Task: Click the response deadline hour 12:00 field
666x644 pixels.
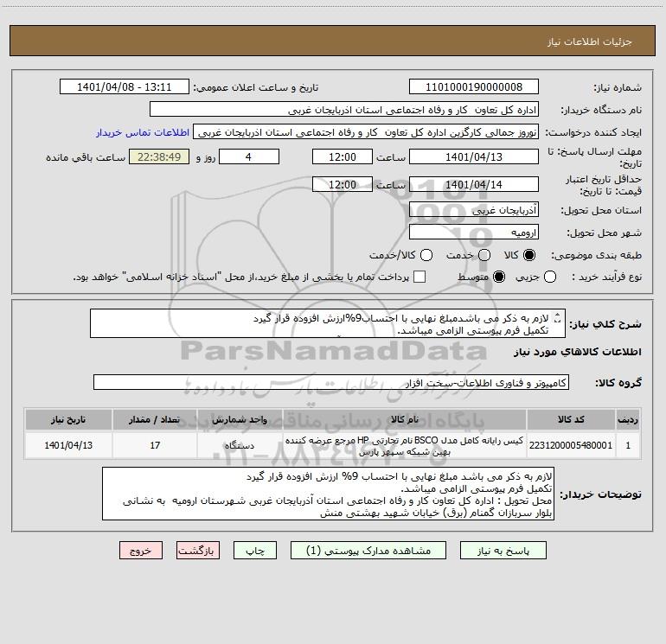Action: (343, 156)
